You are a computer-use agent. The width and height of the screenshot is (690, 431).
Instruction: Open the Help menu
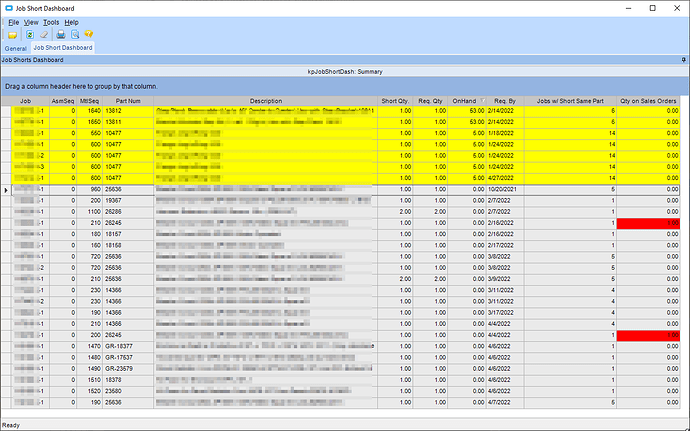[x=71, y=22]
